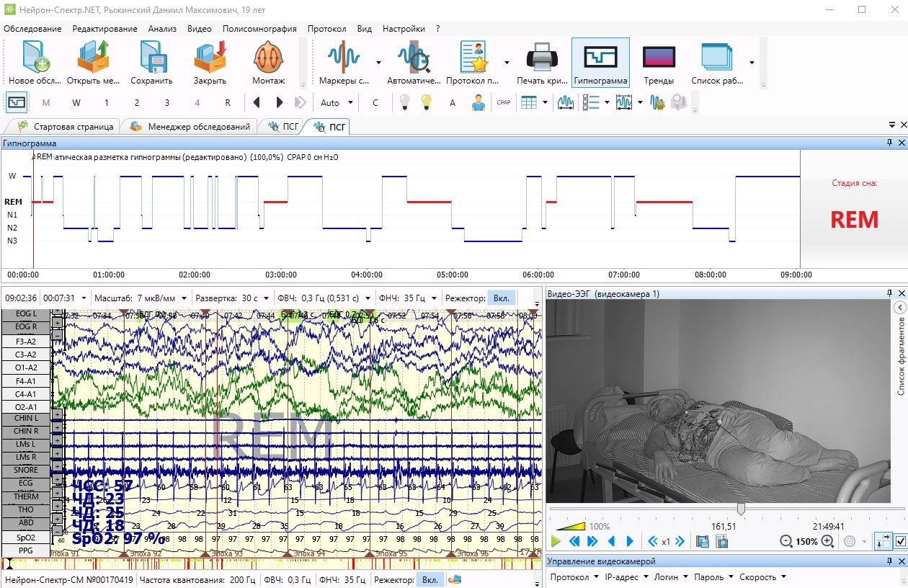Click the table grid icon
This screenshot has width=908, height=588.
click(529, 103)
